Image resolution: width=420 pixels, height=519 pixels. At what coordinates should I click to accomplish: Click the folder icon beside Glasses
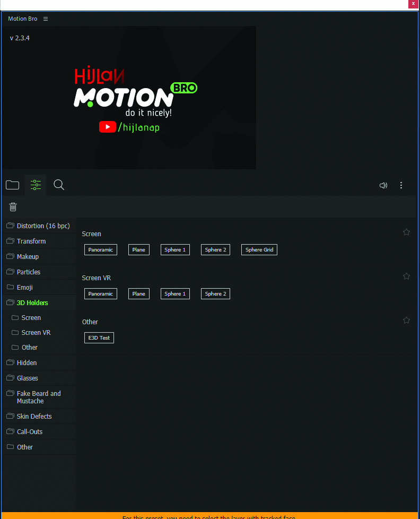[10, 378]
